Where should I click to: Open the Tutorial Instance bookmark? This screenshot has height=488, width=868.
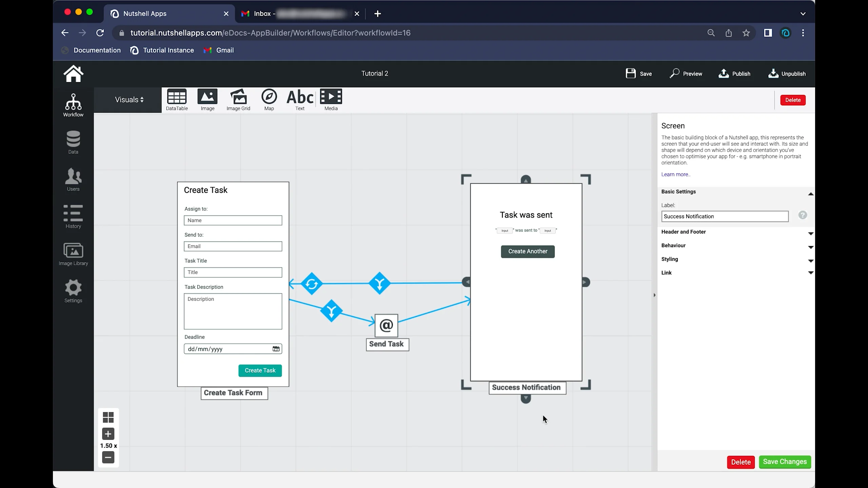click(162, 50)
